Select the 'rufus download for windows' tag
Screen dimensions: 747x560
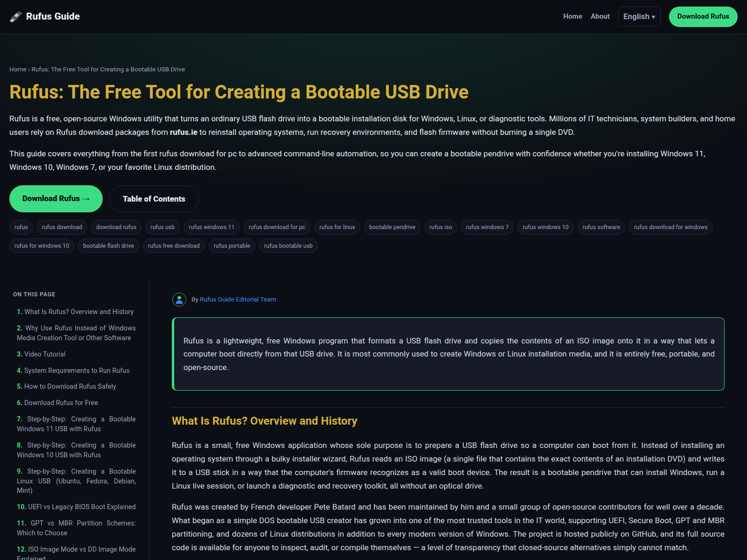(x=671, y=227)
